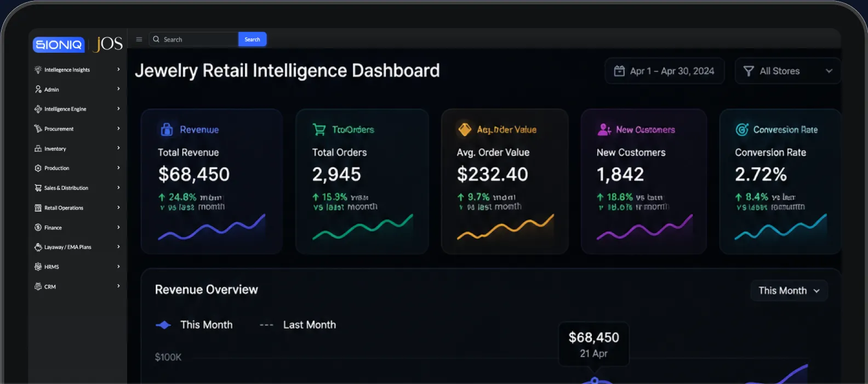This screenshot has width=868, height=384.
Task: Click the Conversion Rate teal sparkline
Action: click(x=780, y=227)
